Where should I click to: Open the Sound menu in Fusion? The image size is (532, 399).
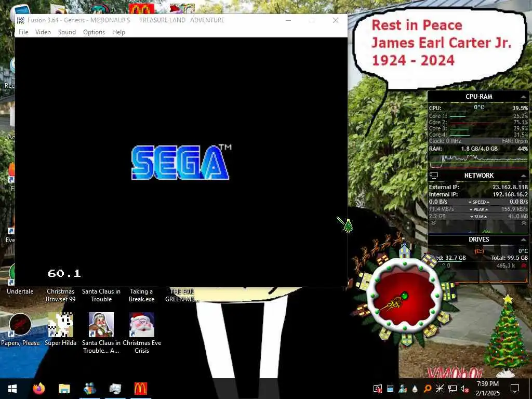tap(67, 32)
